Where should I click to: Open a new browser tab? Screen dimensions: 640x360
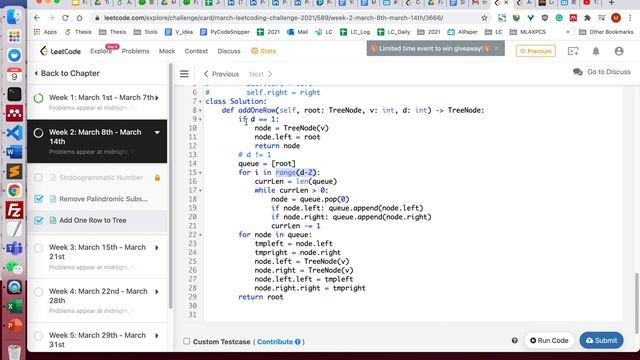[611, 3]
